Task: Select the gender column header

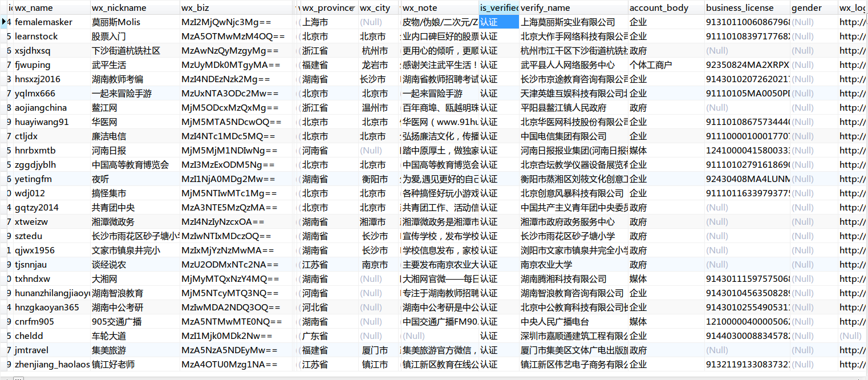Action: (813, 7)
